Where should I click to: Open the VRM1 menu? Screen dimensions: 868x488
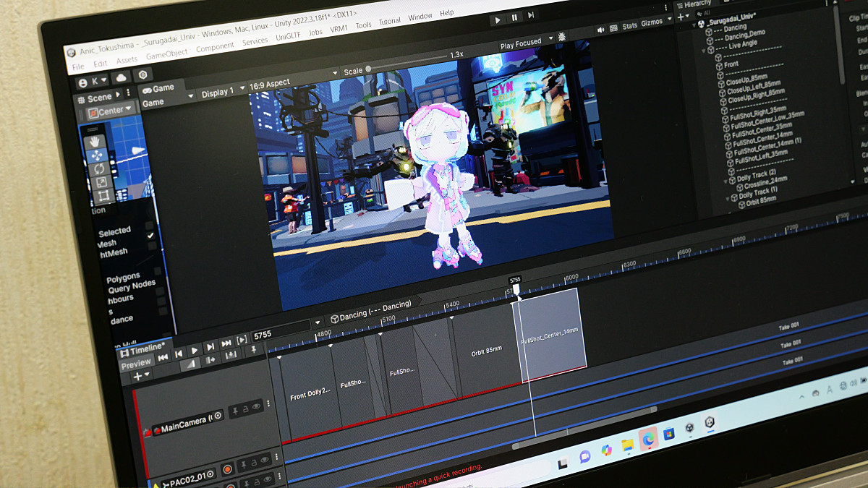[x=339, y=30]
